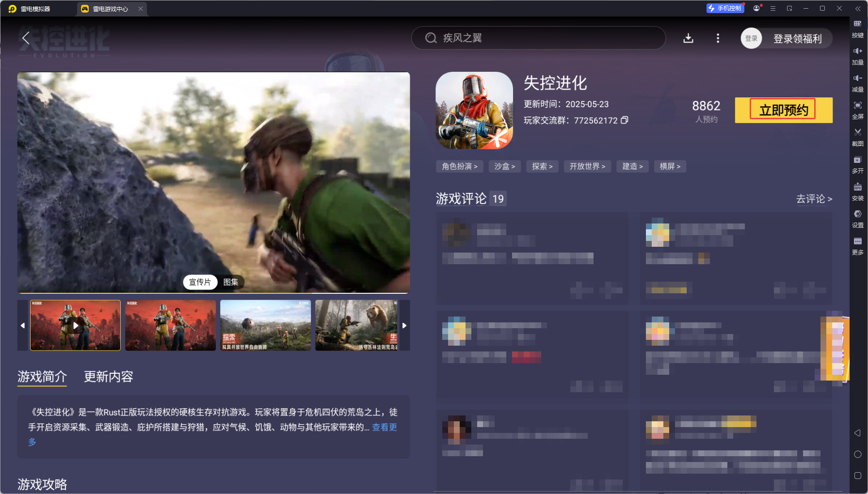
Task: Tap the Android recent apps square
Action: [857, 476]
